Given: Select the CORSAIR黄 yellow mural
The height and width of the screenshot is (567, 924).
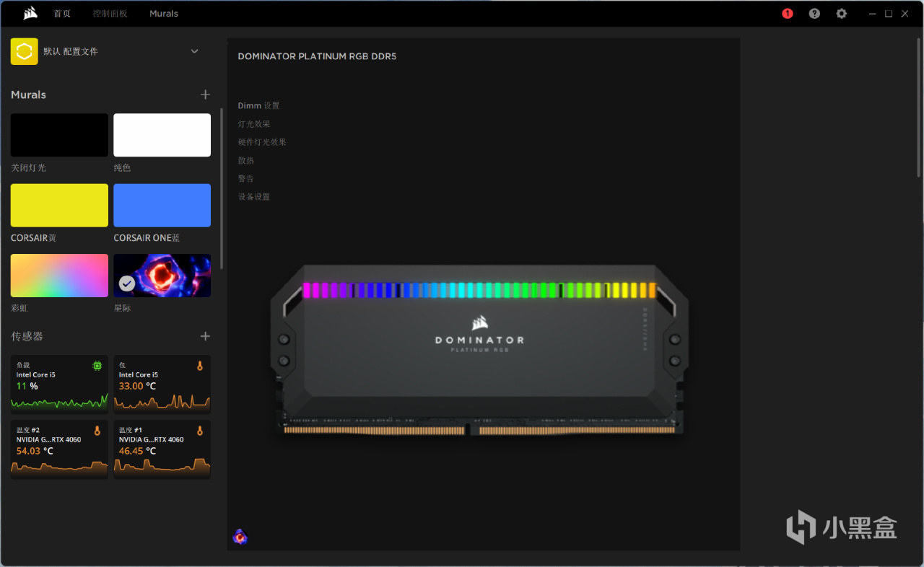Looking at the screenshot, I should [59, 206].
